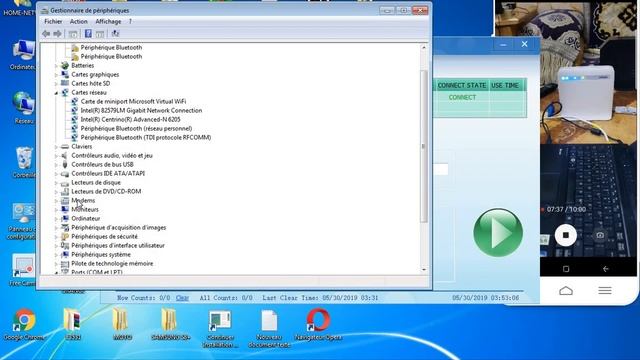This screenshot has width=640, height=360.
Task: Expand the Cartes graphiques category
Action: click(56, 75)
